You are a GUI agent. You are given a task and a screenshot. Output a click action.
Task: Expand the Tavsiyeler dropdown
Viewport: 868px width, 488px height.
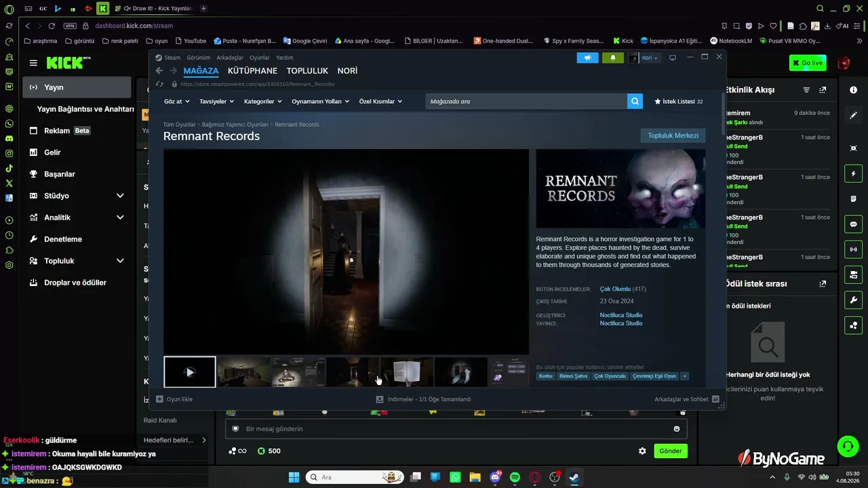tap(217, 102)
